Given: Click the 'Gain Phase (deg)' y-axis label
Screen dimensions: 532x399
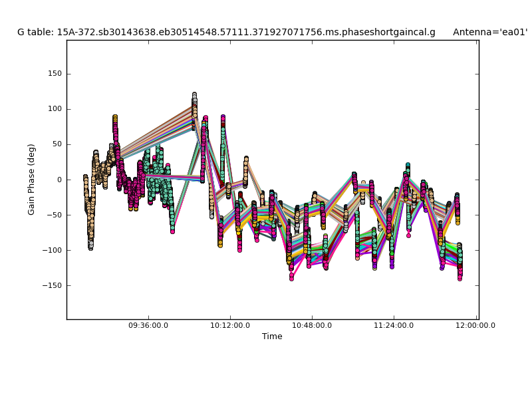Looking at the screenshot, I should tap(31, 180).
